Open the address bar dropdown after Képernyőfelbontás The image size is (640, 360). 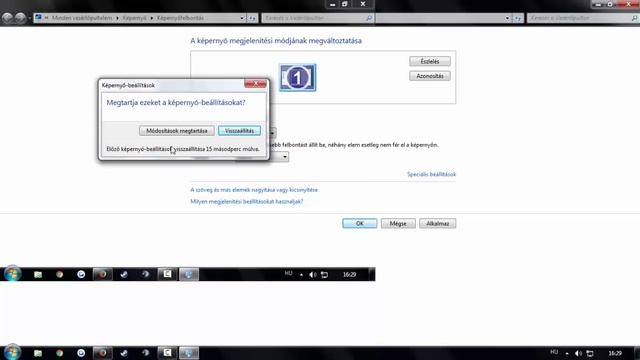coord(242,18)
